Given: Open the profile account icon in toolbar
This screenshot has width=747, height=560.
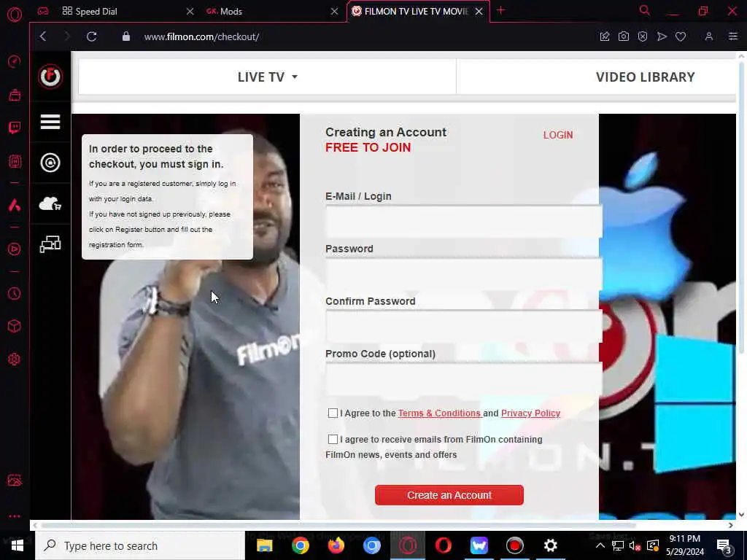Looking at the screenshot, I should (x=708, y=36).
